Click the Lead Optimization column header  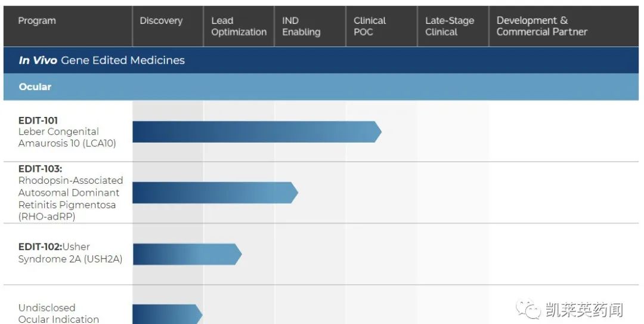coord(239,26)
